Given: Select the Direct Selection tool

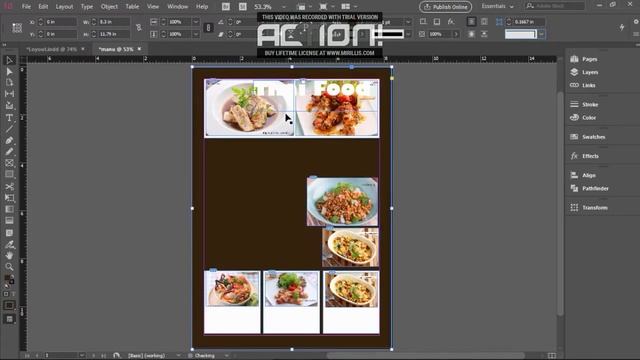Looking at the screenshot, I should 9,72.
